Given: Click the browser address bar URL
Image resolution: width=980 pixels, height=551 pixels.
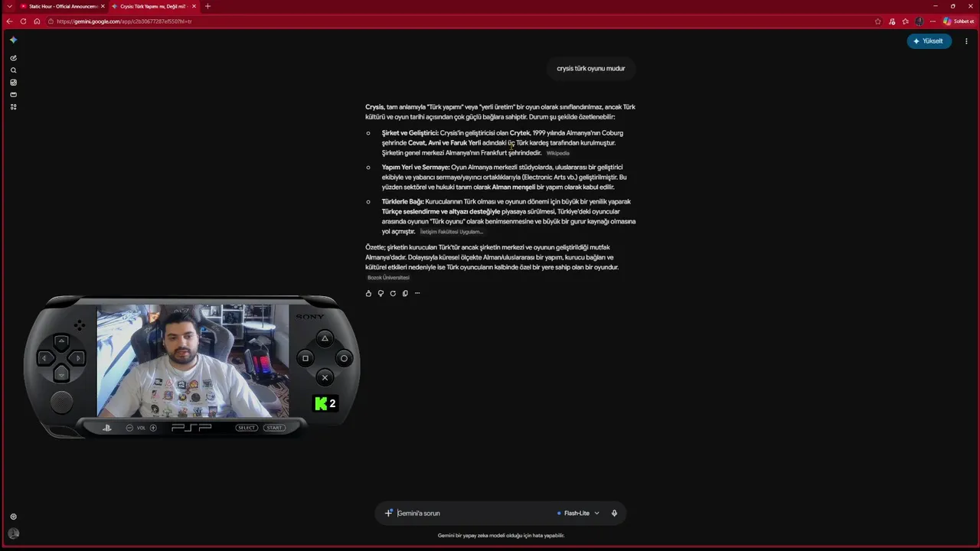Looking at the screenshot, I should pos(124,21).
